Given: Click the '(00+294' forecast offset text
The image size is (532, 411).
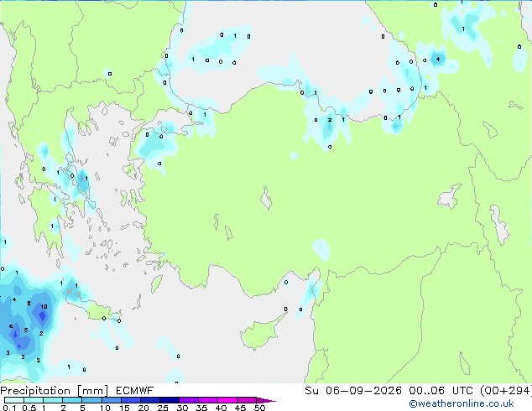Looking at the screenshot, I should (x=505, y=391).
